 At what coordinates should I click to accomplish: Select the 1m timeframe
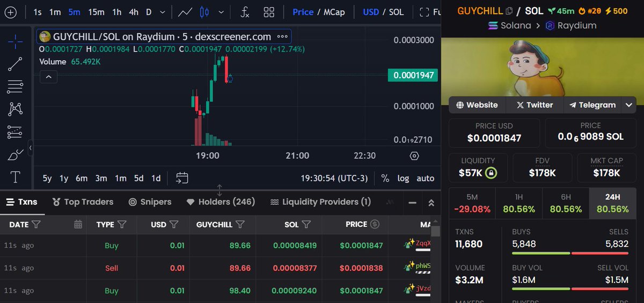tap(55, 12)
